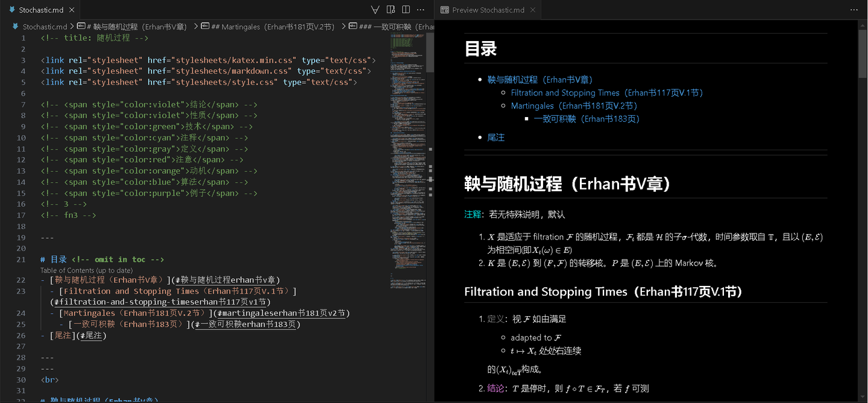Click the style.css href on line 5

coord(225,82)
